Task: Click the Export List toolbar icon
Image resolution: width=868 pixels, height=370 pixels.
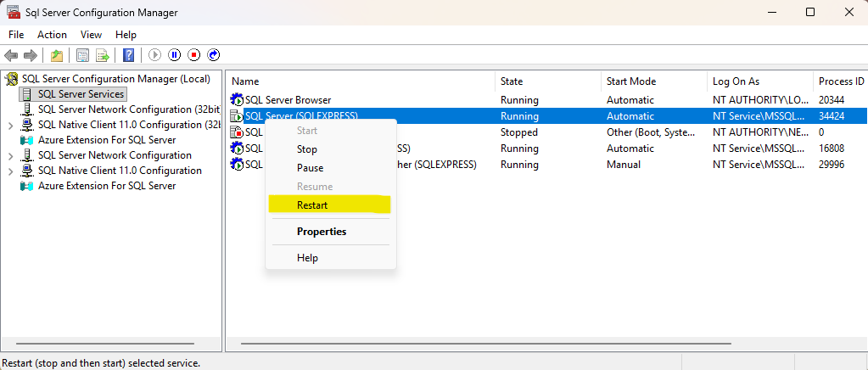Action: point(103,55)
